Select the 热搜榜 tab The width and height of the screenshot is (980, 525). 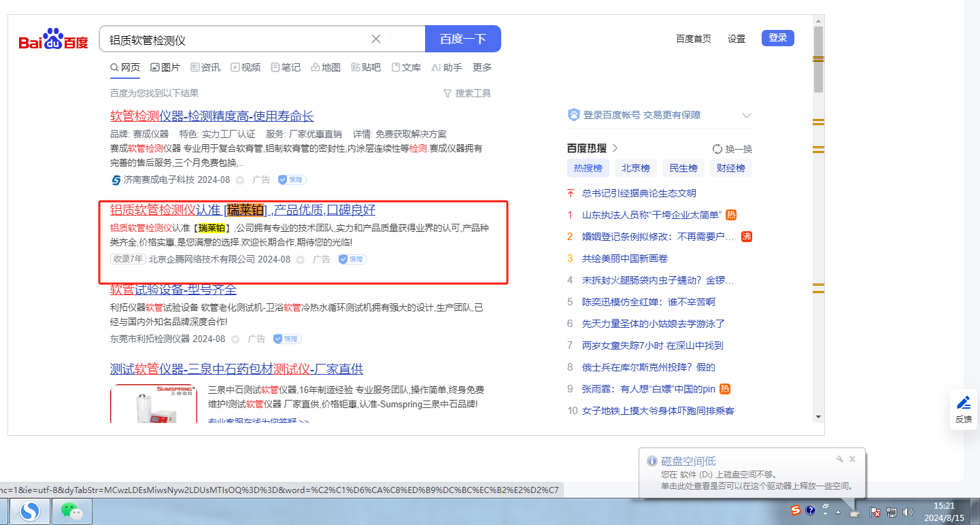coord(588,168)
